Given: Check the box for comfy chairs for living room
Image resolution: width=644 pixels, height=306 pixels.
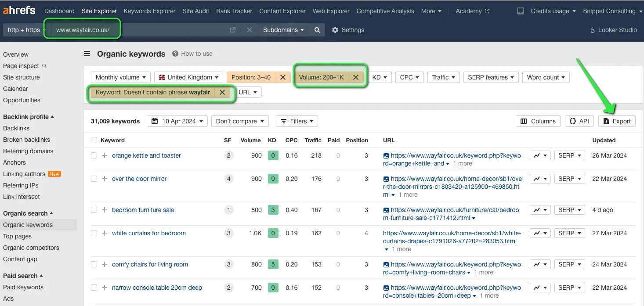Looking at the screenshot, I should pyautogui.click(x=94, y=264).
